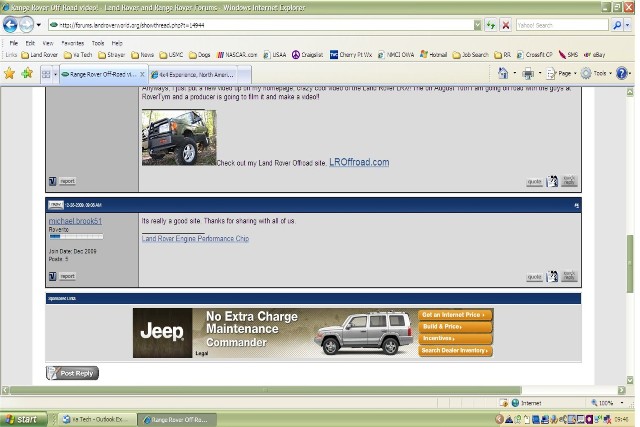Expand the Home button dropdown arrow
Viewport: 640px width, 427px height.
coord(514,73)
